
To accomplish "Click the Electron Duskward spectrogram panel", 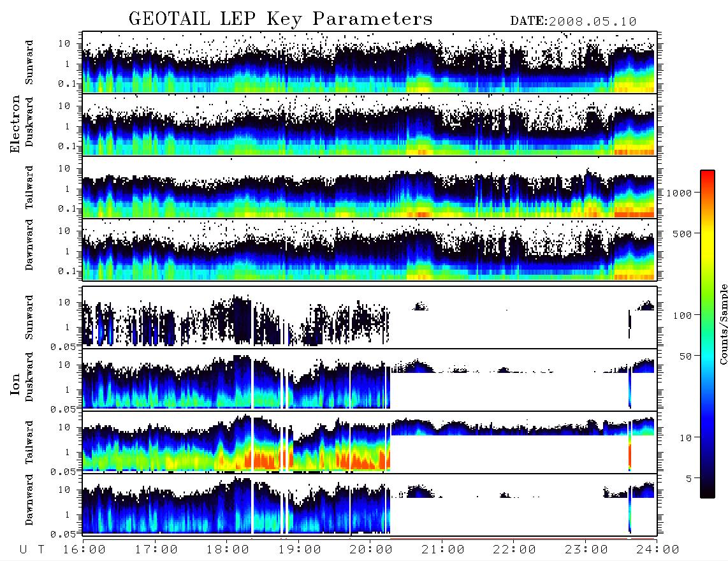I will 370,124.
